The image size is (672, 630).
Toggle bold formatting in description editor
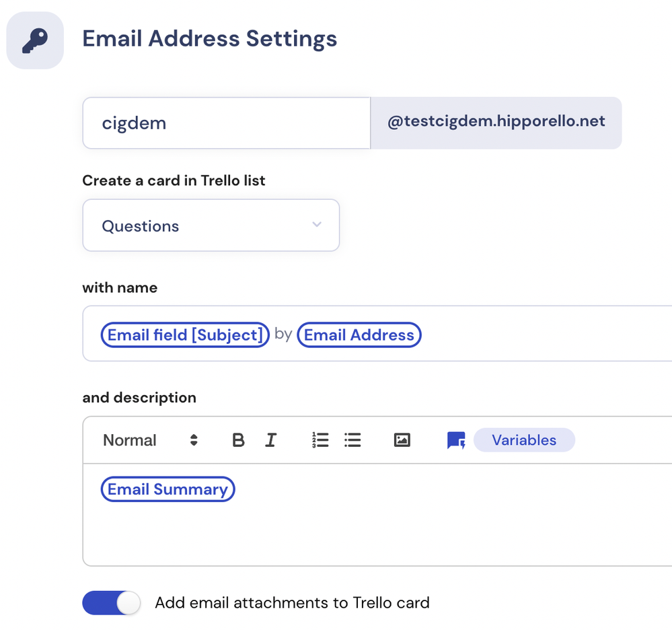[x=238, y=440]
